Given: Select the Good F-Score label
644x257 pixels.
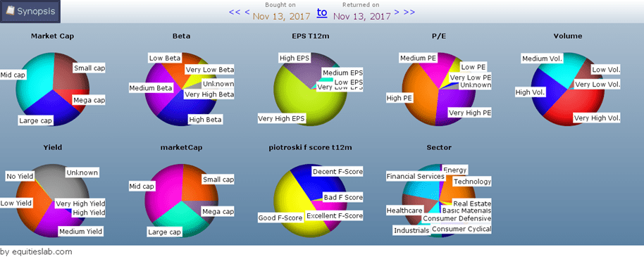Looking at the screenshot, I should (280, 218).
